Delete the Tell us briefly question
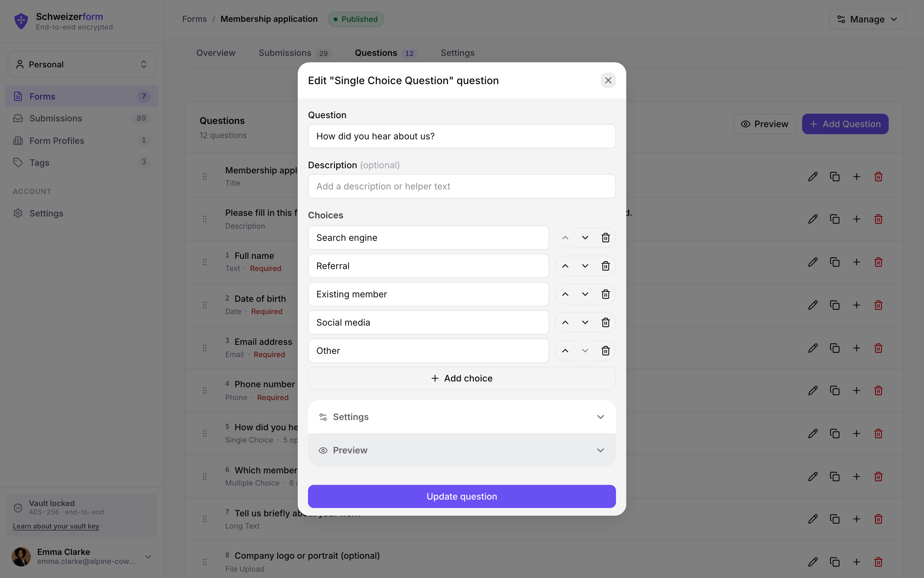This screenshot has width=924, height=578. point(878,519)
